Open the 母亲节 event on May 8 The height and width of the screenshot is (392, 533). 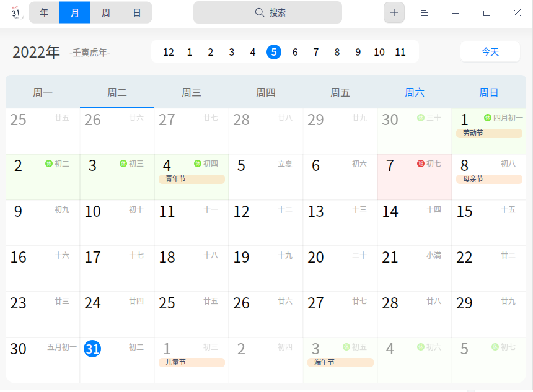pos(489,179)
